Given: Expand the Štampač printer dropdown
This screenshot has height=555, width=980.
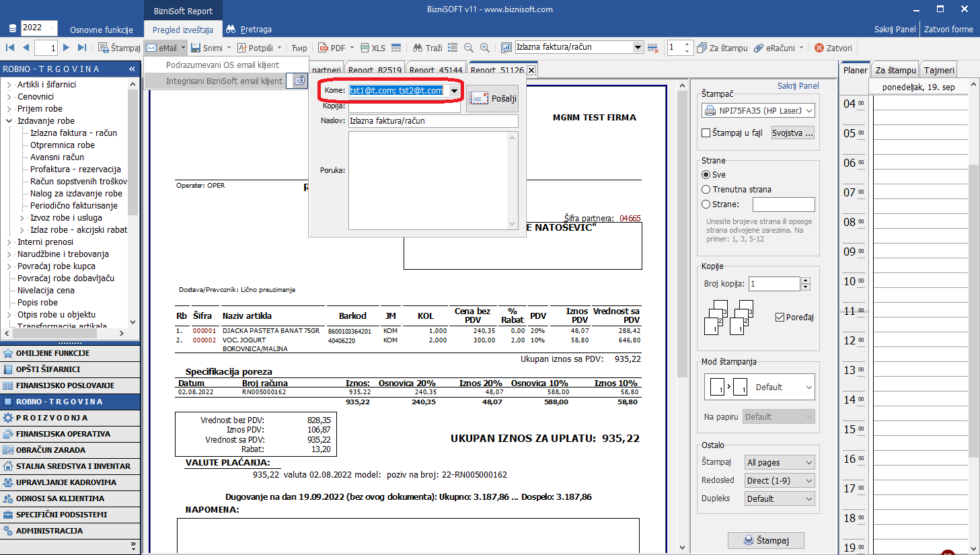Looking at the screenshot, I should (808, 111).
